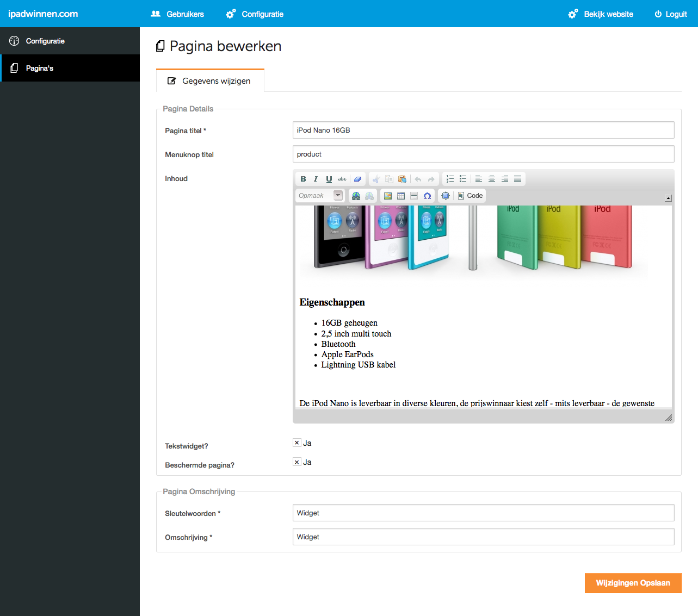Image resolution: width=698 pixels, height=616 pixels.
Task: Switch editor to Code source view
Action: click(471, 196)
